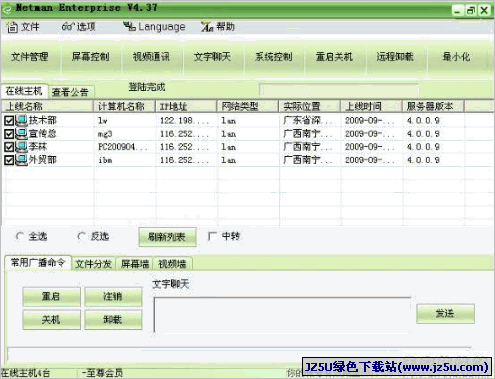
Task: Click the icon beside 帮助
Action: [x=207, y=27]
